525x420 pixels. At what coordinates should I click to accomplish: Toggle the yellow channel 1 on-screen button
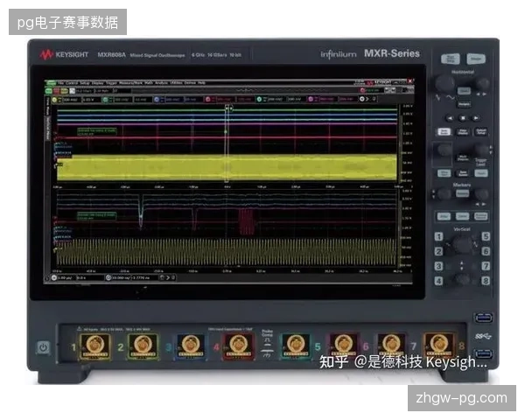pos(54,100)
